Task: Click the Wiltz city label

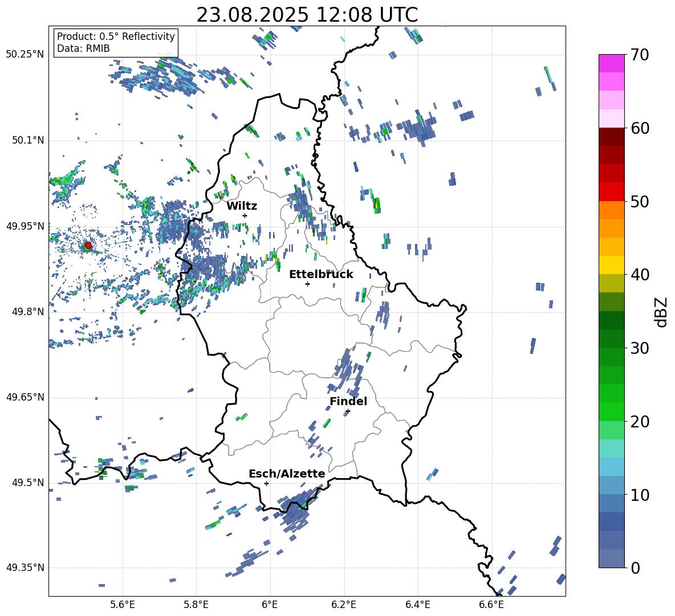Action: pyautogui.click(x=242, y=206)
